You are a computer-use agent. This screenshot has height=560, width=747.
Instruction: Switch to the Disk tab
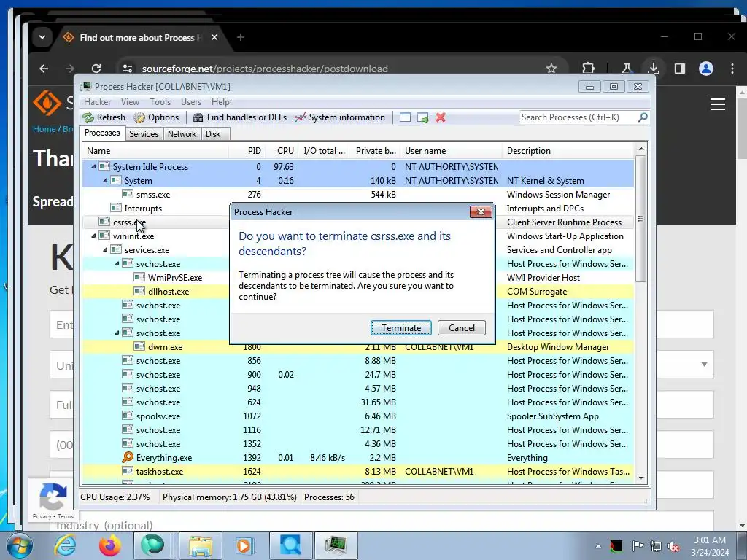pyautogui.click(x=213, y=134)
